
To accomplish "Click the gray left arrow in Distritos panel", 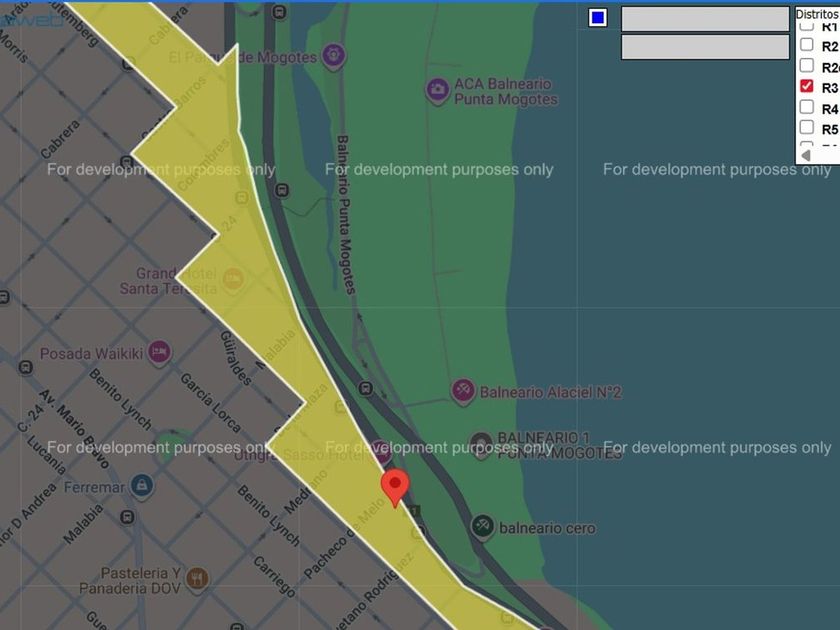I will pyautogui.click(x=806, y=155).
